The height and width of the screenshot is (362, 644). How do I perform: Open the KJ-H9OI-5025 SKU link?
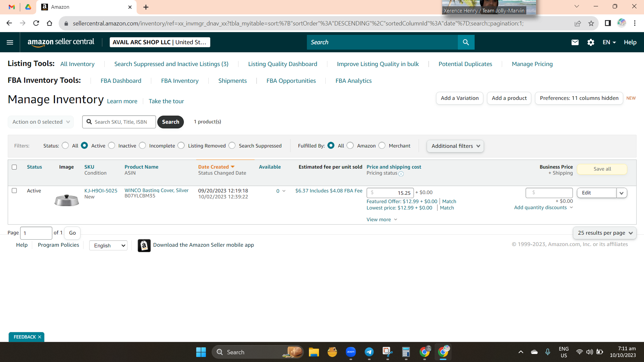[x=101, y=190]
